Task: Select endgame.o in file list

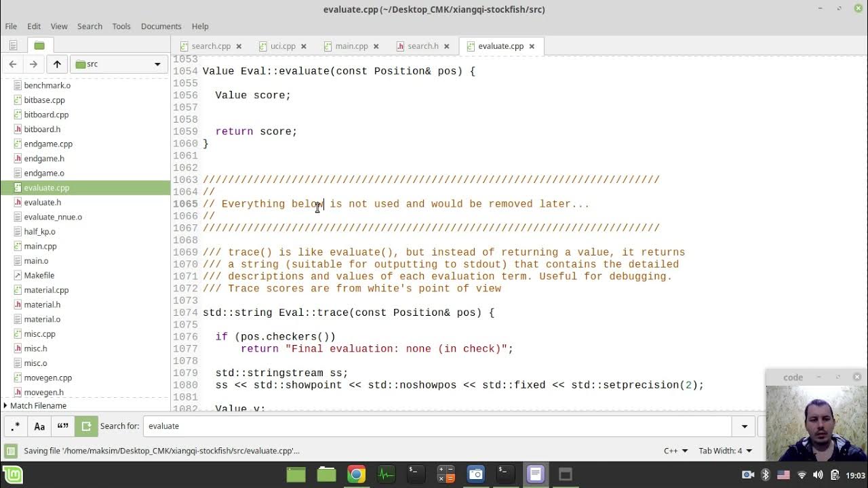Action: click(44, 173)
